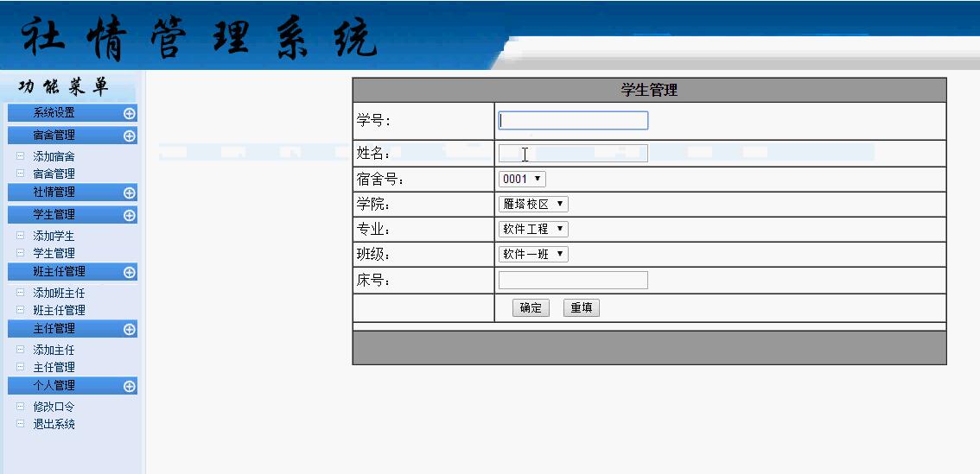Focus the 学号 input field
The width and height of the screenshot is (980, 474).
pos(573,121)
